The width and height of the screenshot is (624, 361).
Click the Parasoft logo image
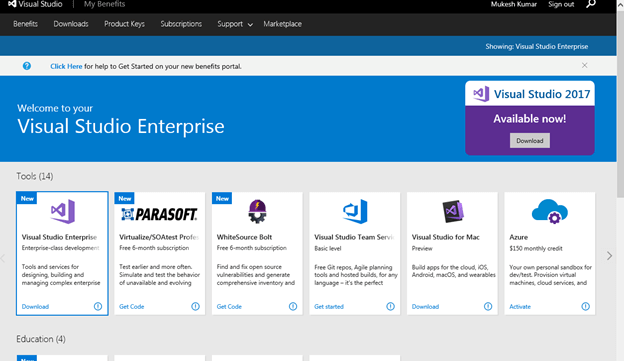159,214
